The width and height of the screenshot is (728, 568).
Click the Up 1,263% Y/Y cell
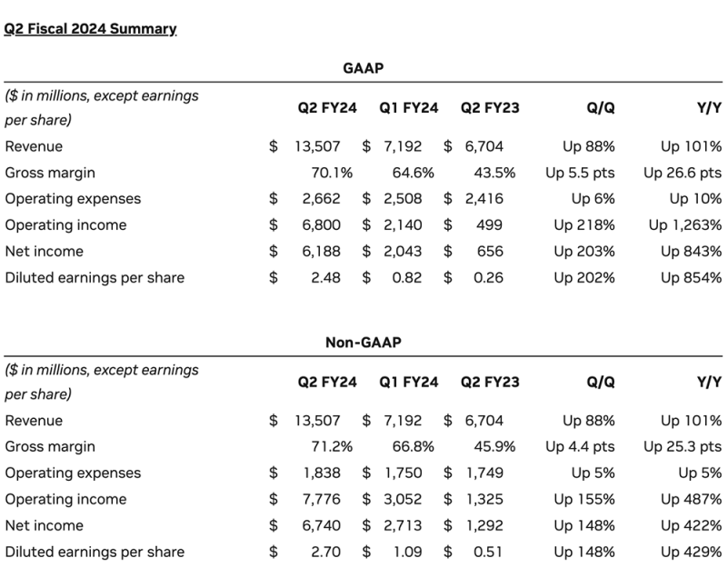point(685,225)
